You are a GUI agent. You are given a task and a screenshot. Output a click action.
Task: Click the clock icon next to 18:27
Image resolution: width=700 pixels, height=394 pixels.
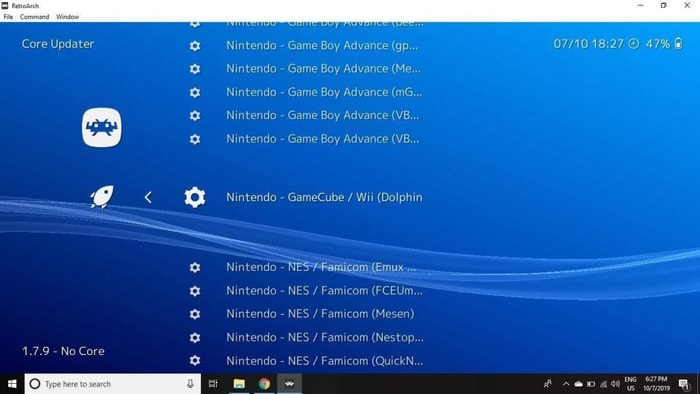(x=634, y=44)
